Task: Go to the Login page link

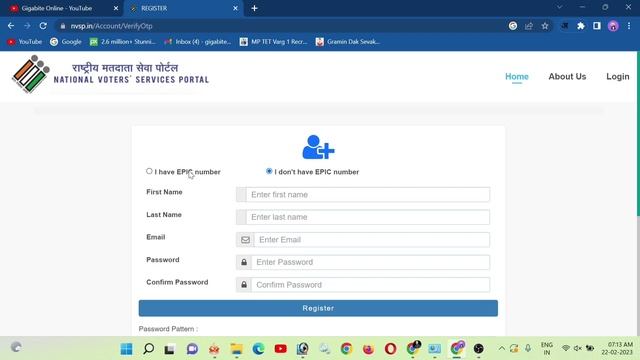Action: tap(618, 76)
